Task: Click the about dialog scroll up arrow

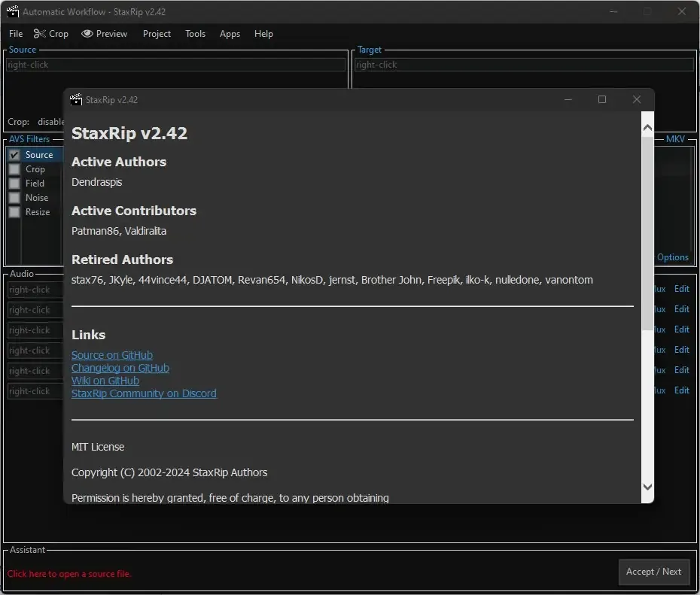Action: [647, 128]
